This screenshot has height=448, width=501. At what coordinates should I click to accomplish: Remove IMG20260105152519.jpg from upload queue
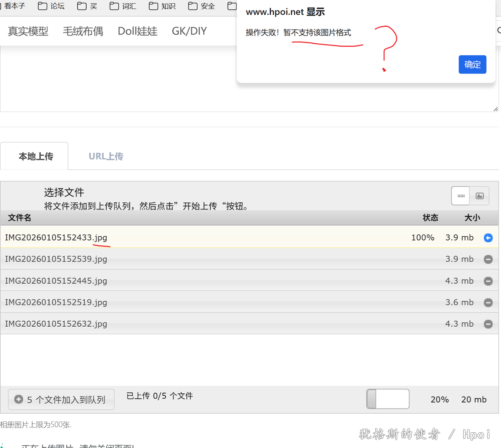point(488,303)
